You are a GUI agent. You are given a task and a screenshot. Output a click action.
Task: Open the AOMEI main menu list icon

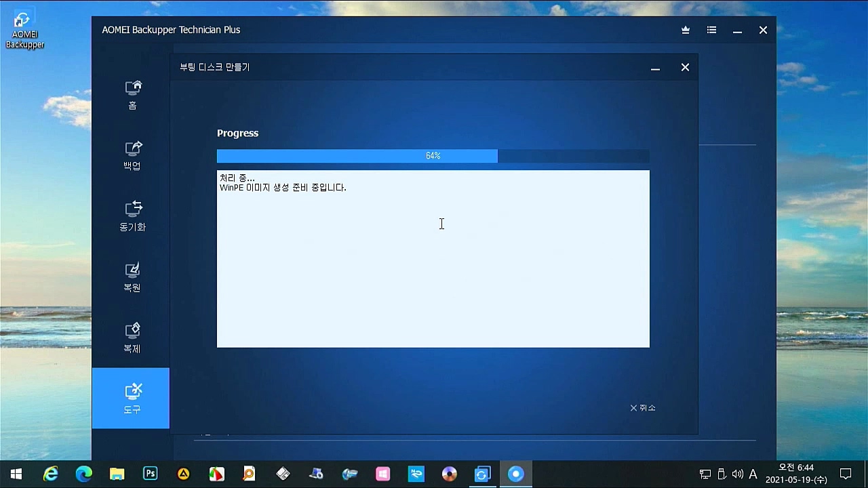click(711, 30)
